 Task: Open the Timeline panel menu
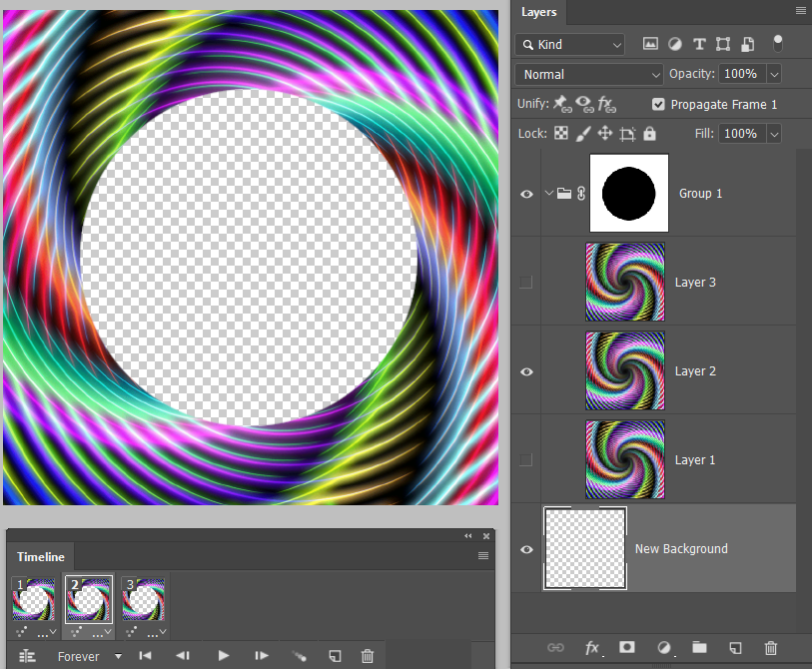tap(482, 555)
